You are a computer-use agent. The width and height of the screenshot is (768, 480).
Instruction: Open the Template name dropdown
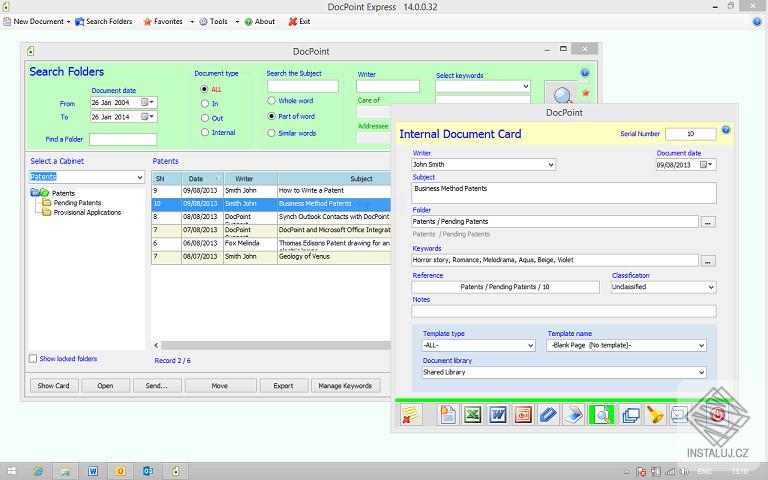[701, 345]
